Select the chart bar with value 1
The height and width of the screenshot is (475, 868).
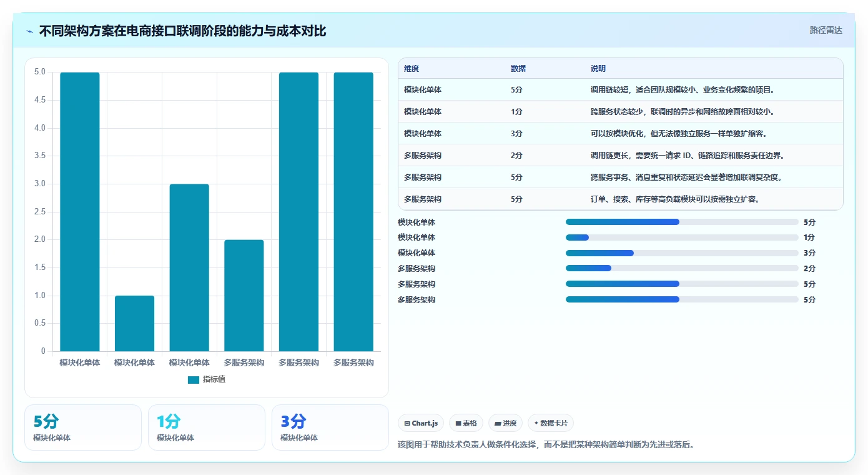[x=134, y=323]
